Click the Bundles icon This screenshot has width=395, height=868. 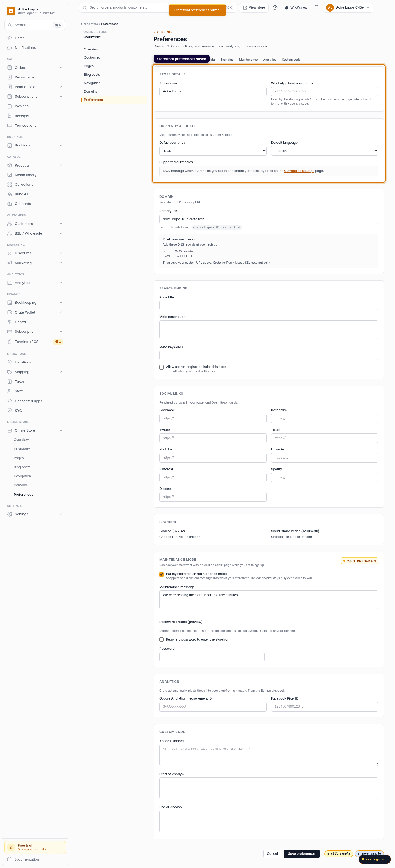click(9, 194)
